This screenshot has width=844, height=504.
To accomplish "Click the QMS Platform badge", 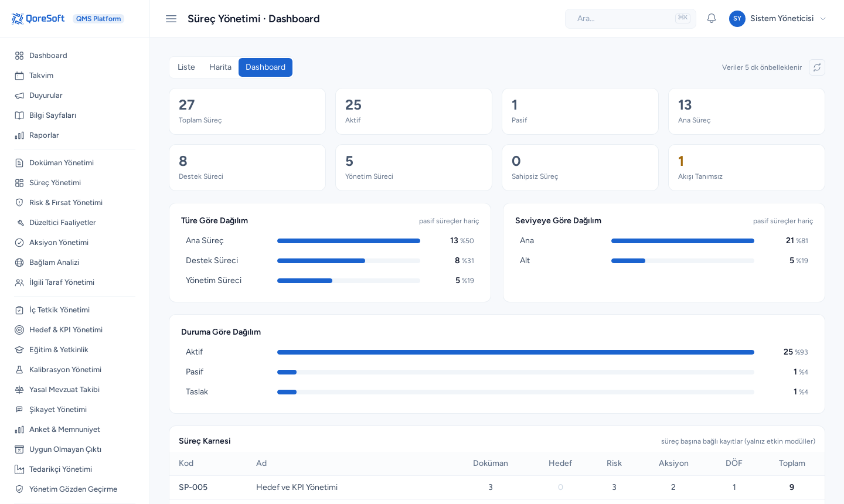I will [x=98, y=19].
